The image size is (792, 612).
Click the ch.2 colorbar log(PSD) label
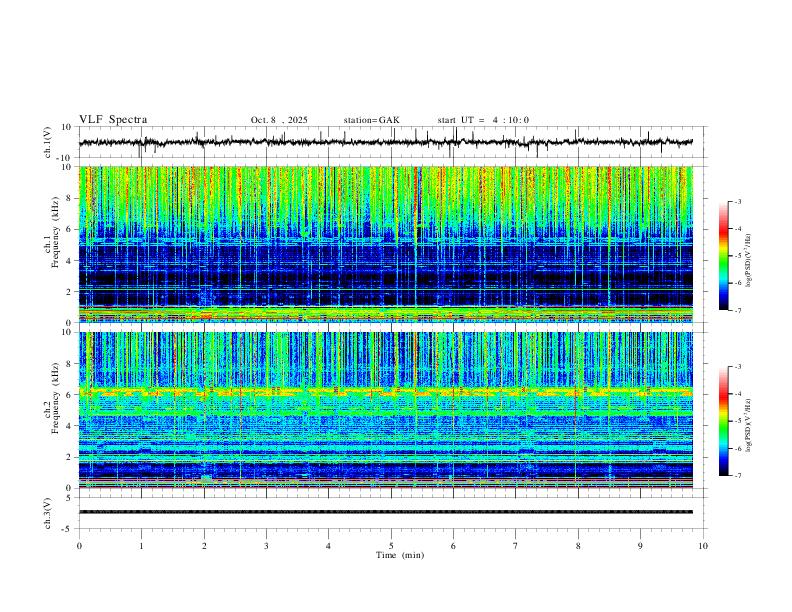pyautogui.click(x=749, y=425)
